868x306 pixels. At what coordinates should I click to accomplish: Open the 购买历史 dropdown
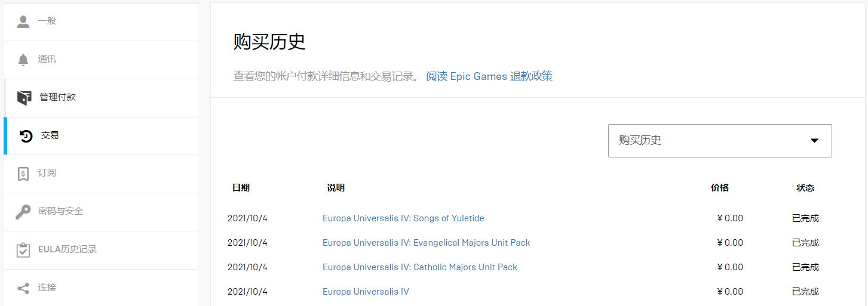720,141
